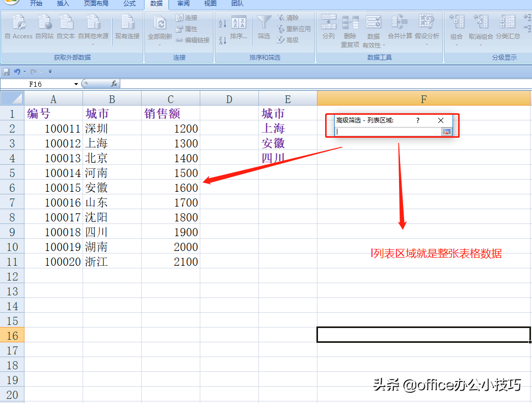
Task: Sort ascending A to Z icon
Action: click(222, 23)
